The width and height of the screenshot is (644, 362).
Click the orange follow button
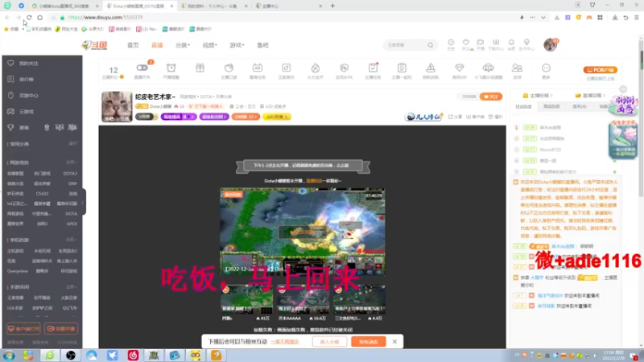[x=491, y=97]
